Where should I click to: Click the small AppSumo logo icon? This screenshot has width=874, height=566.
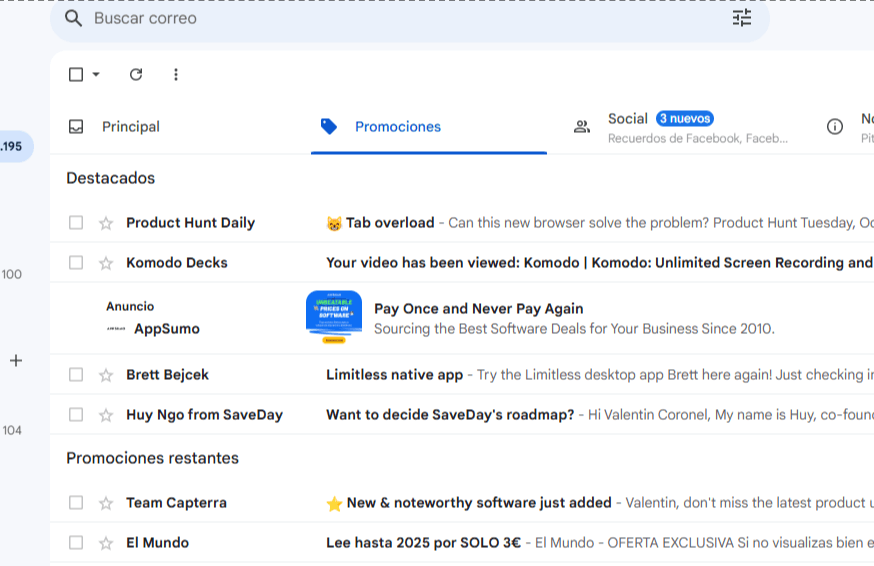[x=116, y=329]
